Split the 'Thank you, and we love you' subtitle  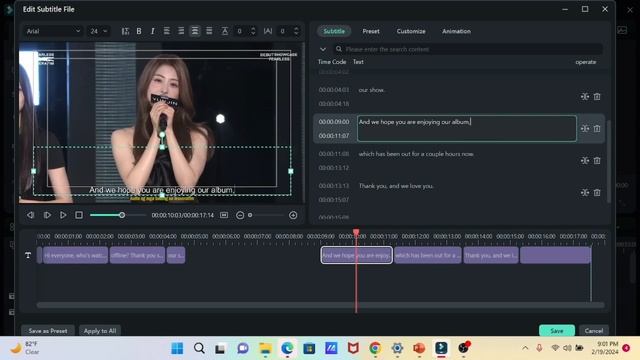coord(584,193)
